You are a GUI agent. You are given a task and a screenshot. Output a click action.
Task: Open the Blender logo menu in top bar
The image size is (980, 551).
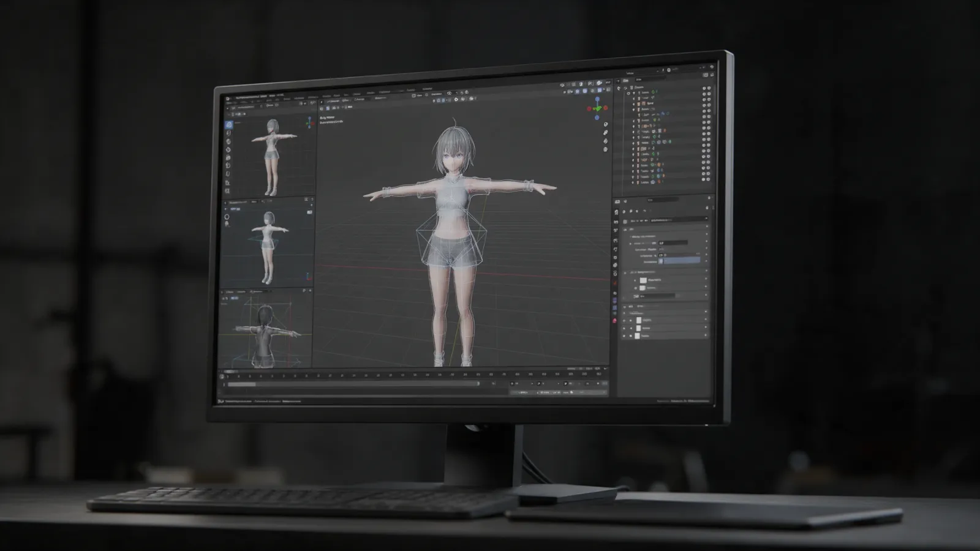coord(228,99)
